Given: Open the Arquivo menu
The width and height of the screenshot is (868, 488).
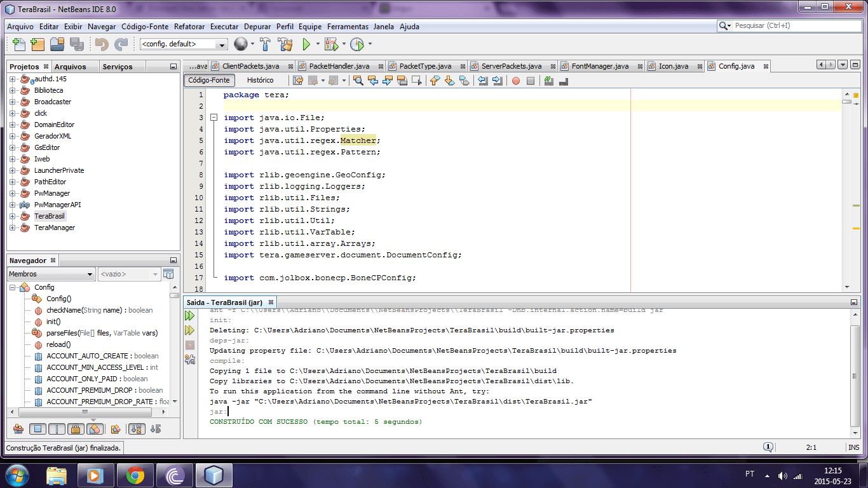Looking at the screenshot, I should click(20, 27).
